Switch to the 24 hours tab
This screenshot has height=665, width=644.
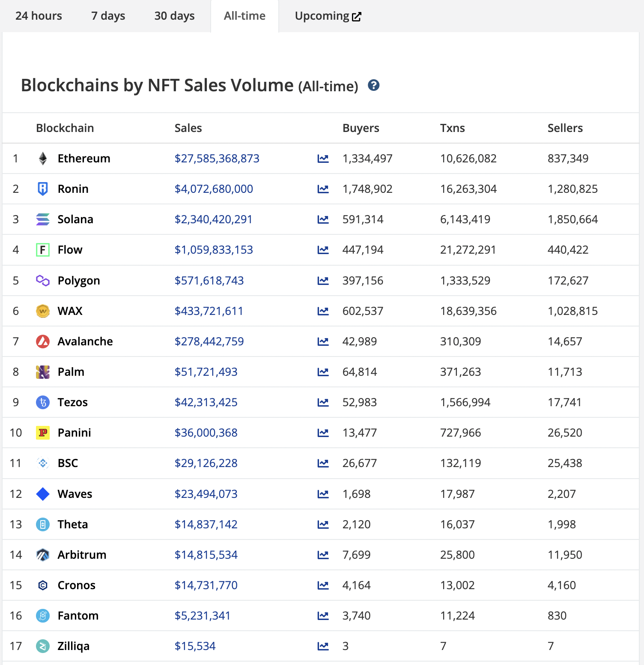point(39,16)
